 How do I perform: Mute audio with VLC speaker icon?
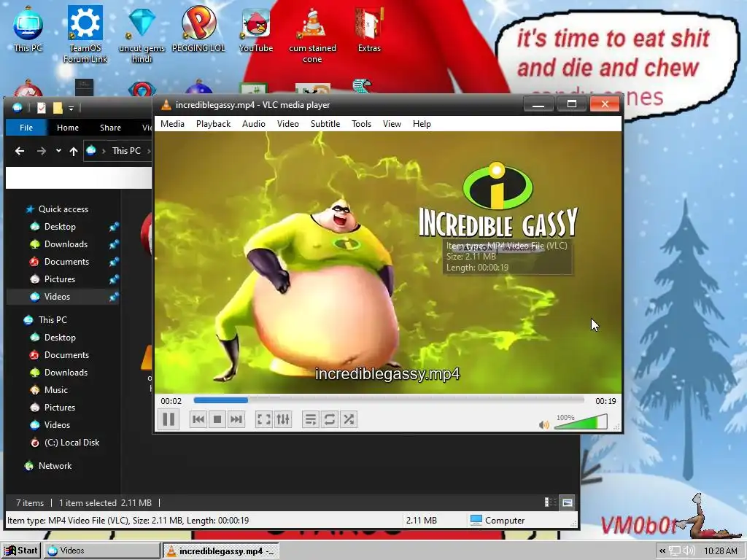pos(543,424)
